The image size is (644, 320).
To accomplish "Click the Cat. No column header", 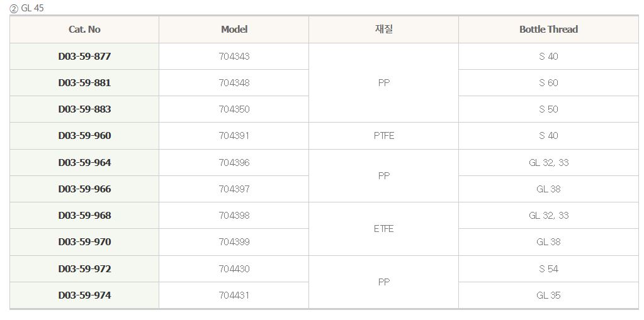I will pos(84,30).
